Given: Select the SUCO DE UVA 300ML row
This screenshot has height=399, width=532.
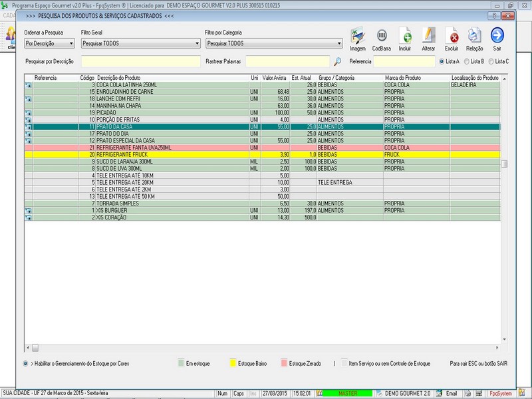Looking at the screenshot, I should pyautogui.click(x=262, y=169).
